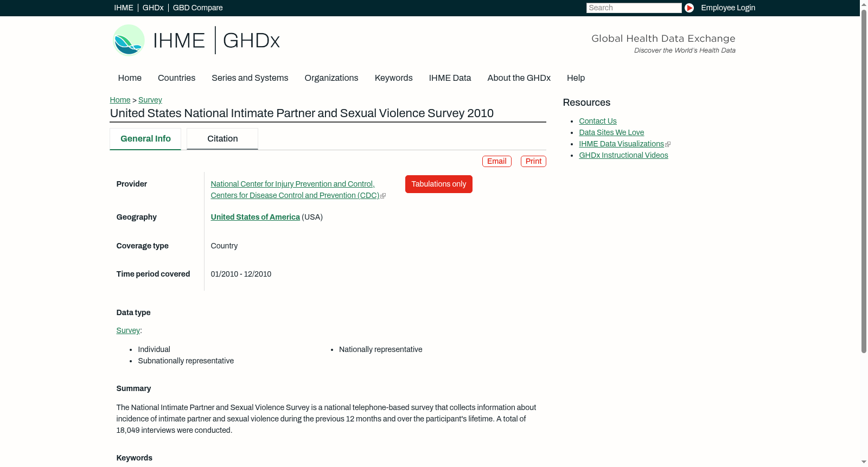This screenshot has width=868, height=467.
Task: Click the '01/2010 - 12/2010' time period value
Action: pos(241,274)
